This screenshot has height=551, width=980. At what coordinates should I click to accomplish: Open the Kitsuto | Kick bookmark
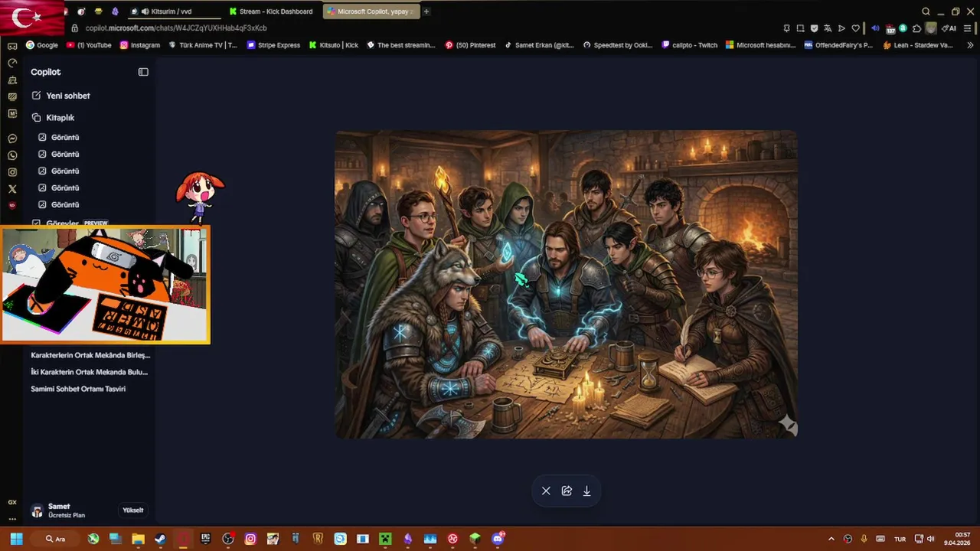pos(334,45)
